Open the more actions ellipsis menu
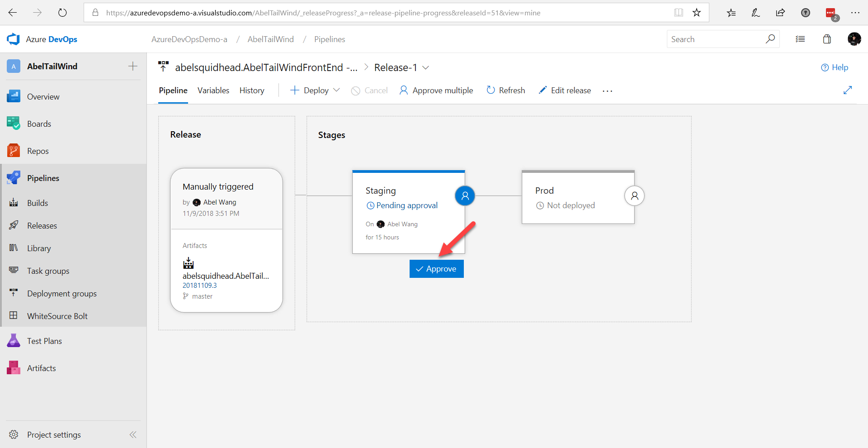 tap(608, 91)
